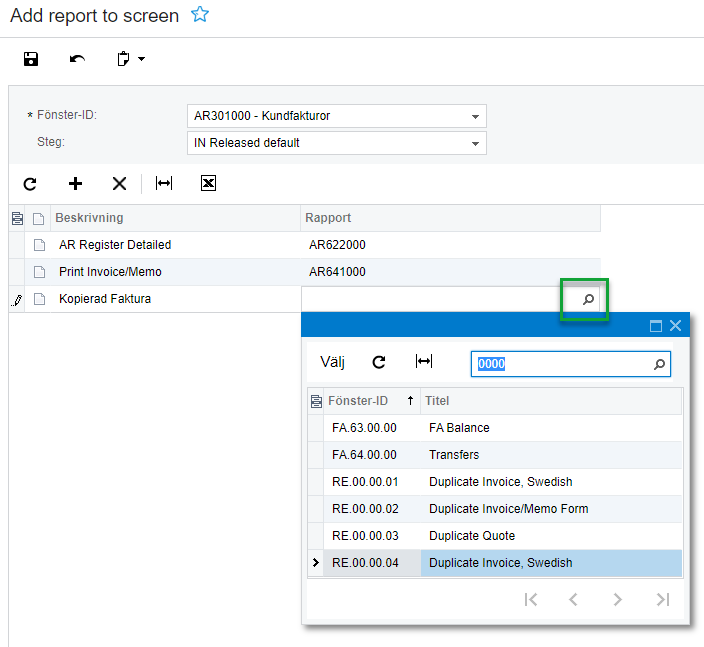Click the Välj button in popup
Viewport: 704px width, 647px height.
(x=332, y=362)
